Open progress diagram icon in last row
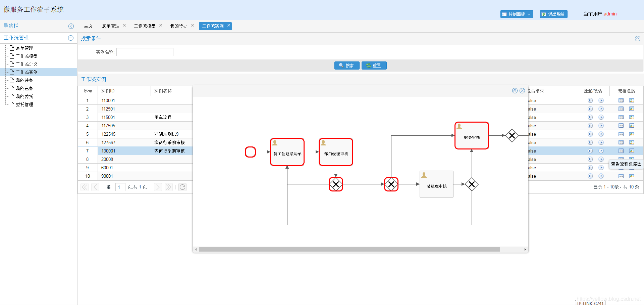The image size is (644, 305). (x=632, y=176)
